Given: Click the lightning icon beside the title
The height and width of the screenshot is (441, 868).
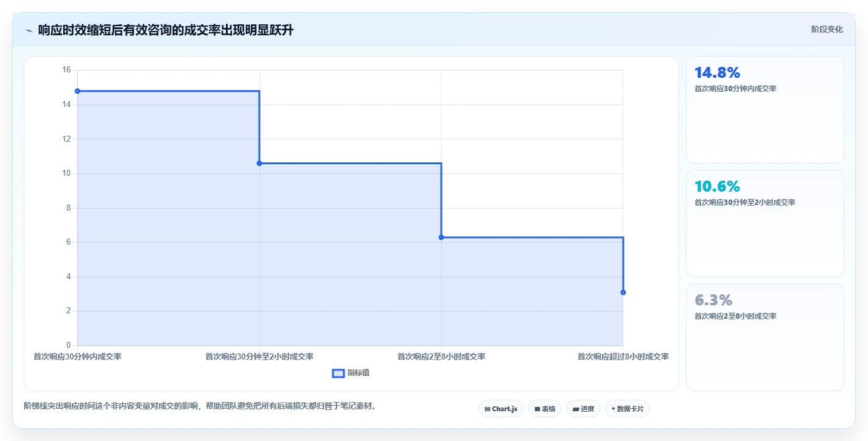Looking at the screenshot, I should coord(29,30).
